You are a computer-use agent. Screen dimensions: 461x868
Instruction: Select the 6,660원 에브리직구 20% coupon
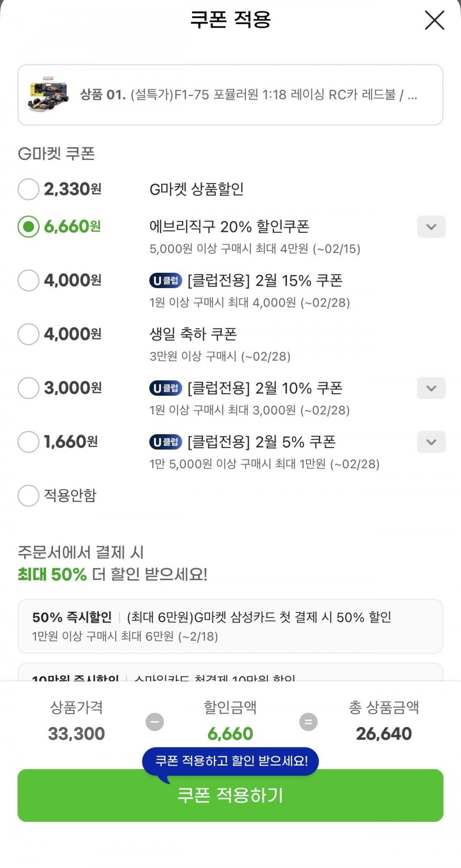pyautogui.click(x=29, y=226)
